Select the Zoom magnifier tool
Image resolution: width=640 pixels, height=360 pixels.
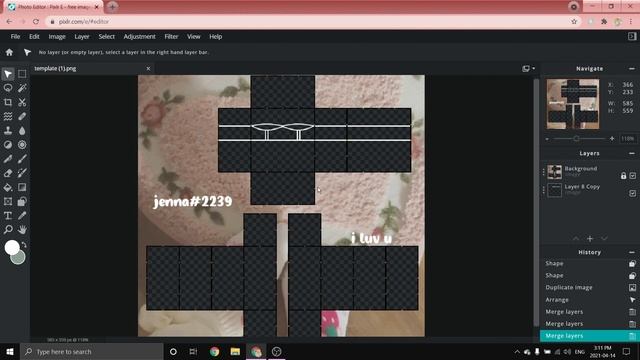(x=8, y=229)
